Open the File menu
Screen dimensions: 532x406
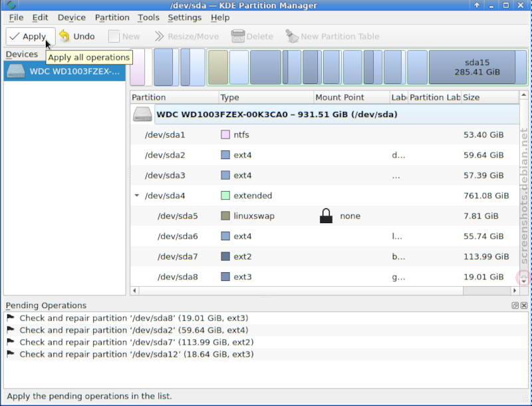click(x=16, y=18)
